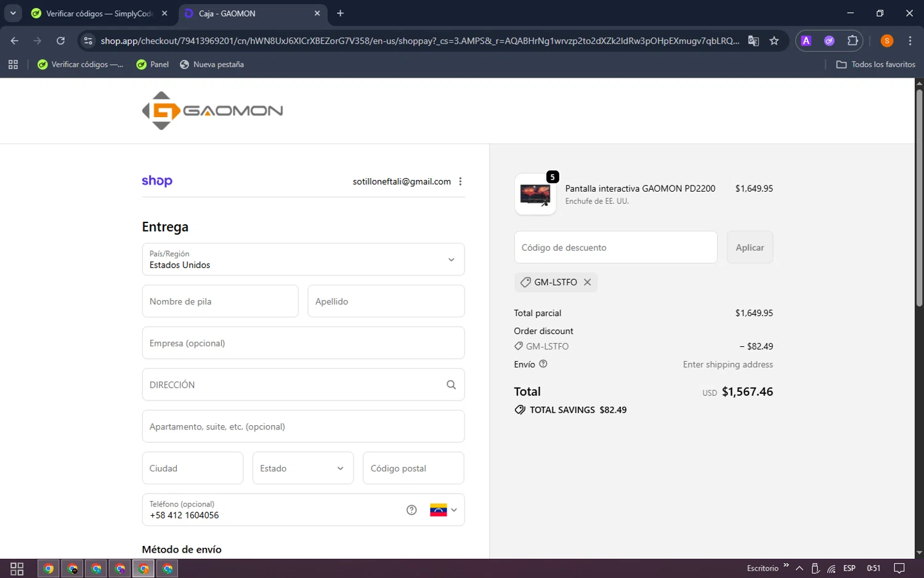Open a new browser tab

pyautogui.click(x=340, y=13)
